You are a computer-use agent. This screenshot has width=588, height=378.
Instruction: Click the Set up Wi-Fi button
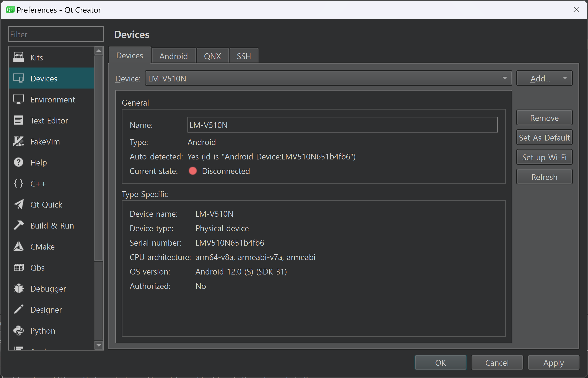click(x=544, y=157)
